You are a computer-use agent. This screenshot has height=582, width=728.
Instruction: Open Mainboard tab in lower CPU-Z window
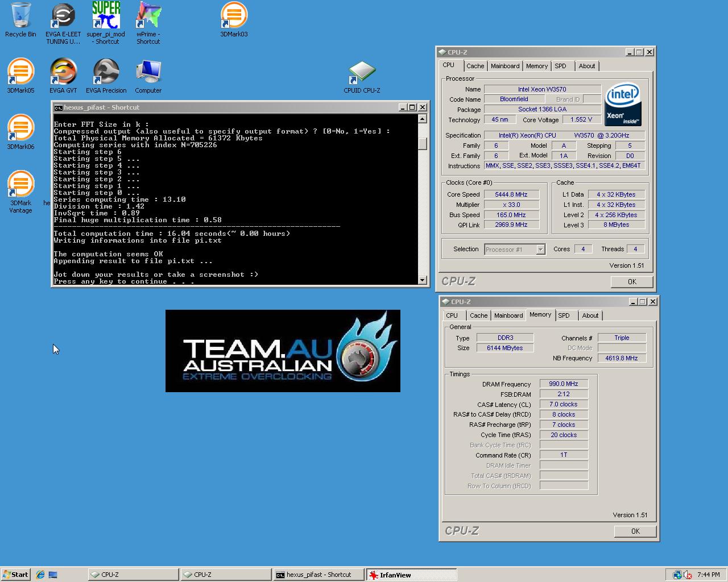click(508, 316)
